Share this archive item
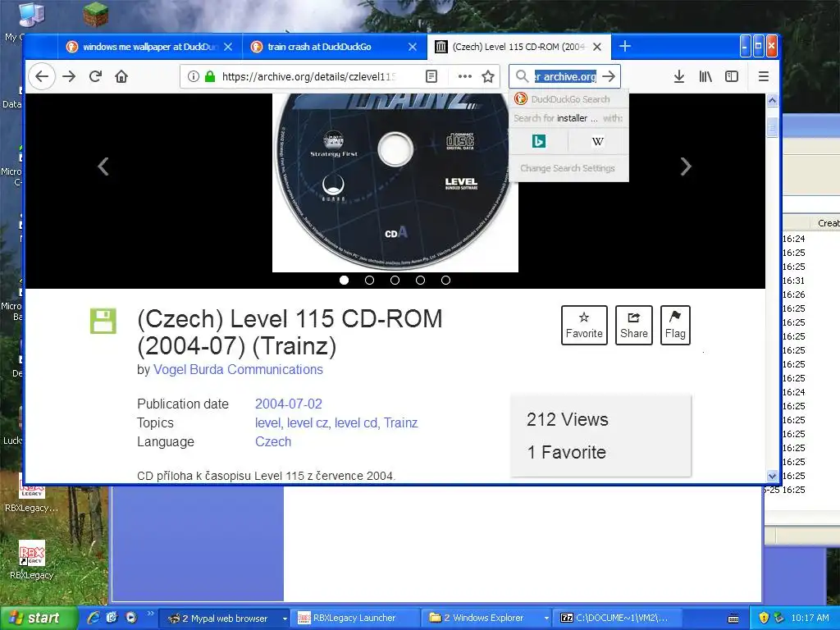The width and height of the screenshot is (840, 630). (x=634, y=325)
